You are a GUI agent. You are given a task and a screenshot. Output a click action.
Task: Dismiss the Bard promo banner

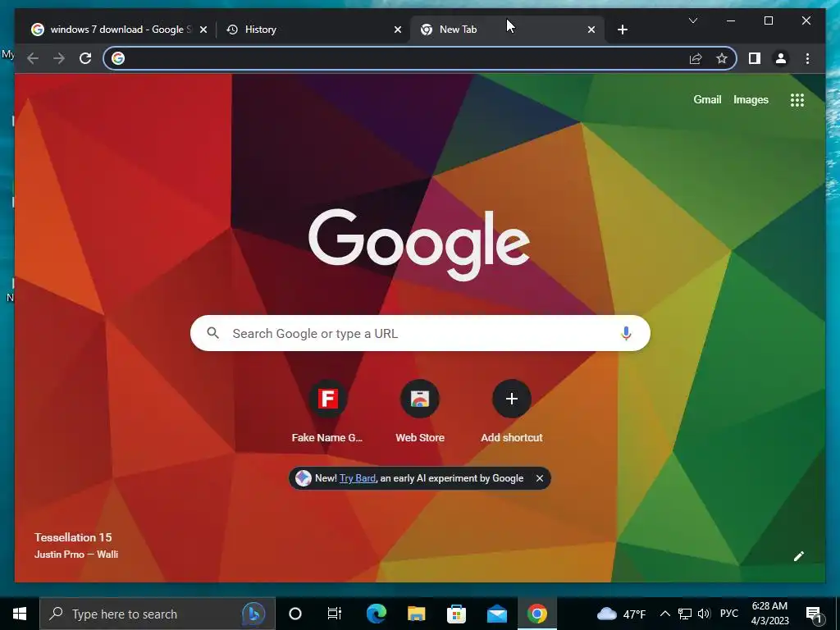pyautogui.click(x=540, y=478)
